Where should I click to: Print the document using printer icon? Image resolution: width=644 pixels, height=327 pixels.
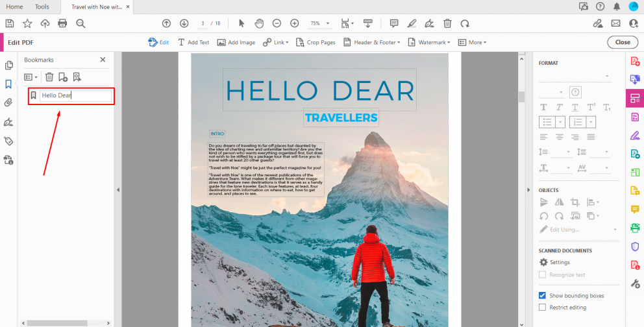tap(62, 23)
